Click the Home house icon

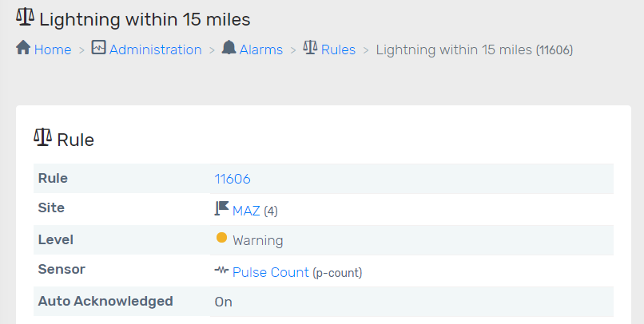coord(23,48)
